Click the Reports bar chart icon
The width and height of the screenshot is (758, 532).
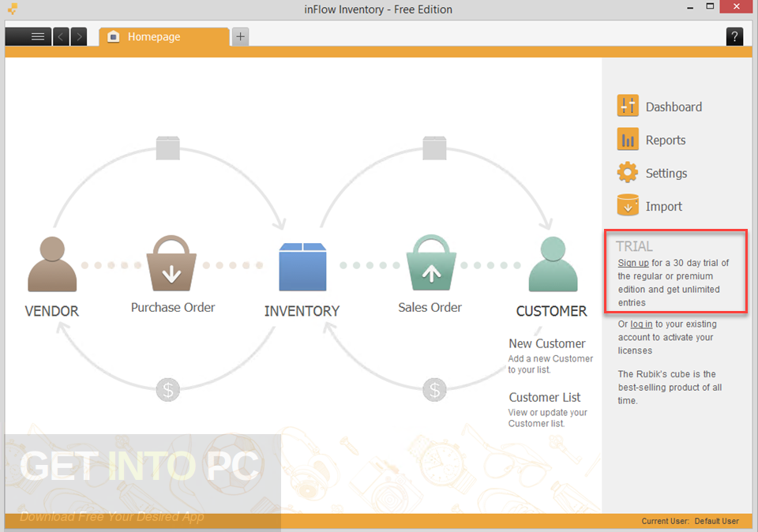pyautogui.click(x=628, y=139)
